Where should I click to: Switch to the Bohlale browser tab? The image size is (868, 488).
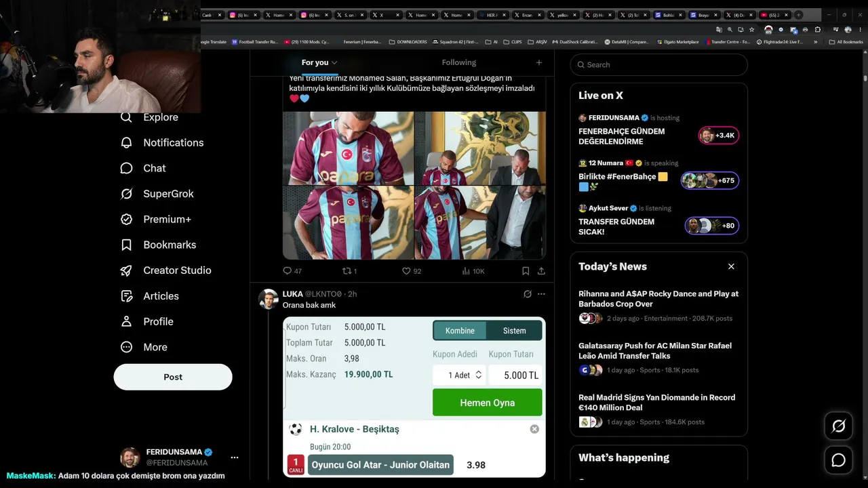coord(669,15)
